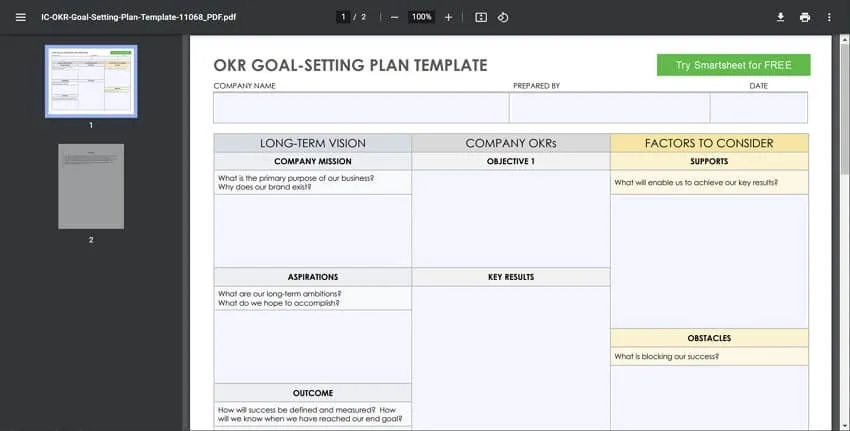Click the zoom out minus icon
The height and width of the screenshot is (431, 850).
[395, 17]
